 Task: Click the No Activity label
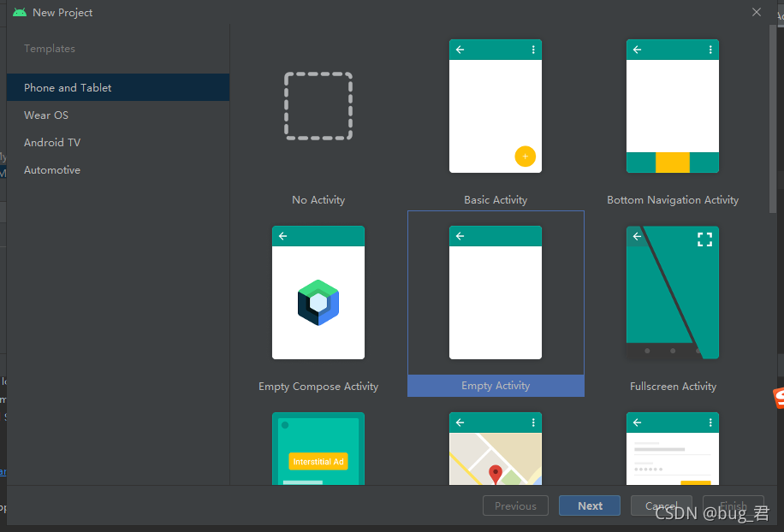[x=318, y=200]
